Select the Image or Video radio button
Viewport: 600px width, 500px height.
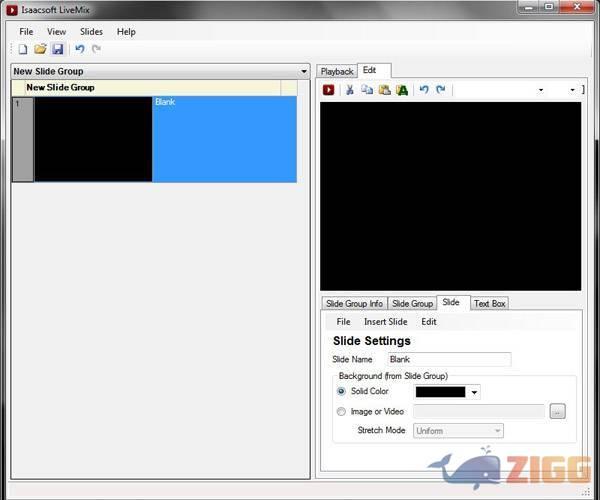pyautogui.click(x=341, y=411)
